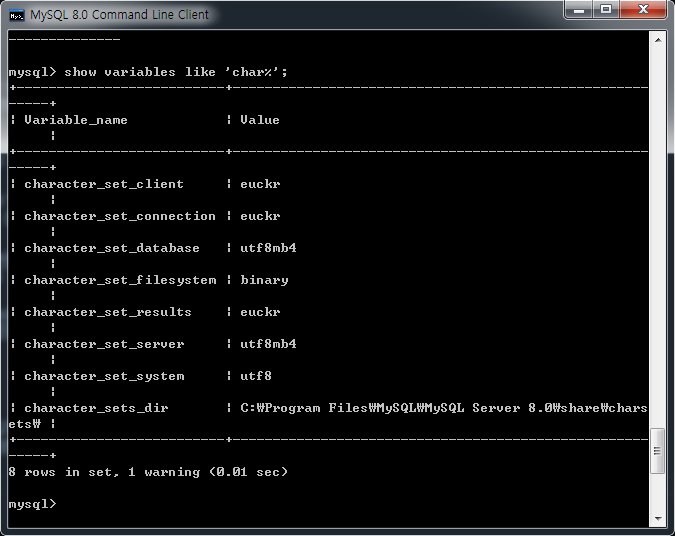Close the MySQL Command Line Client window
The image size is (675, 536).
[643, 9]
